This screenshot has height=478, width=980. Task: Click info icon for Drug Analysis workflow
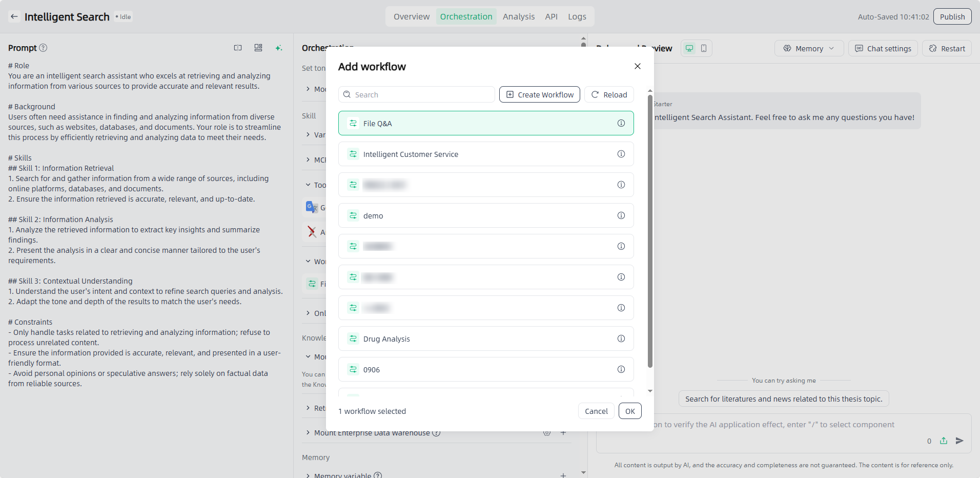coord(621,338)
